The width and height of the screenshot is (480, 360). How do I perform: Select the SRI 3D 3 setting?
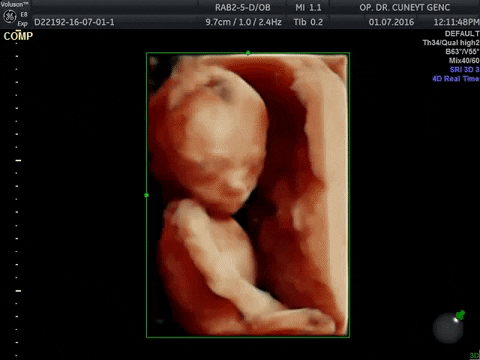(x=464, y=70)
